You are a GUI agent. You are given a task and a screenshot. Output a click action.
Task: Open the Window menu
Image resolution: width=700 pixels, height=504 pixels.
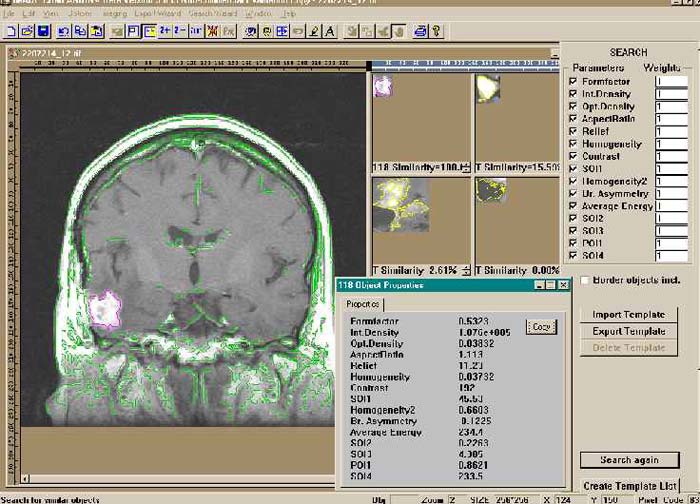(258, 14)
